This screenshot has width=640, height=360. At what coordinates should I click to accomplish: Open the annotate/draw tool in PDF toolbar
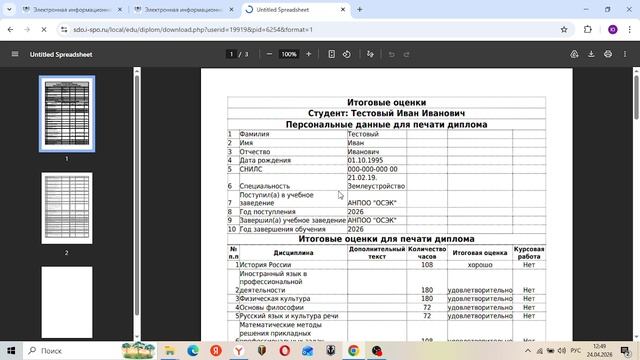370,54
